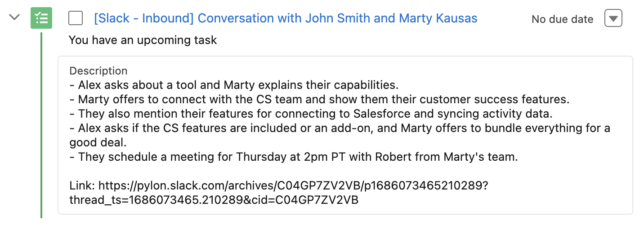This screenshot has width=644, height=229.
Task: Click the line about CS features add-on
Action: coord(340,128)
